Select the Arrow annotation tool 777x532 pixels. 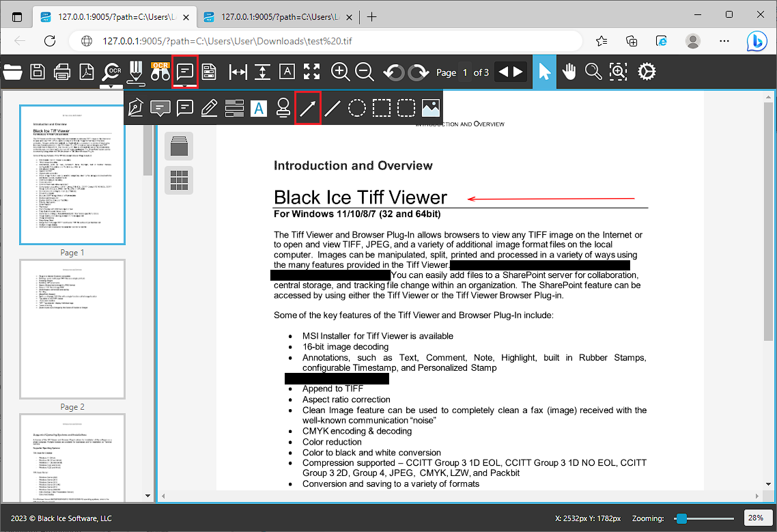tap(308, 108)
